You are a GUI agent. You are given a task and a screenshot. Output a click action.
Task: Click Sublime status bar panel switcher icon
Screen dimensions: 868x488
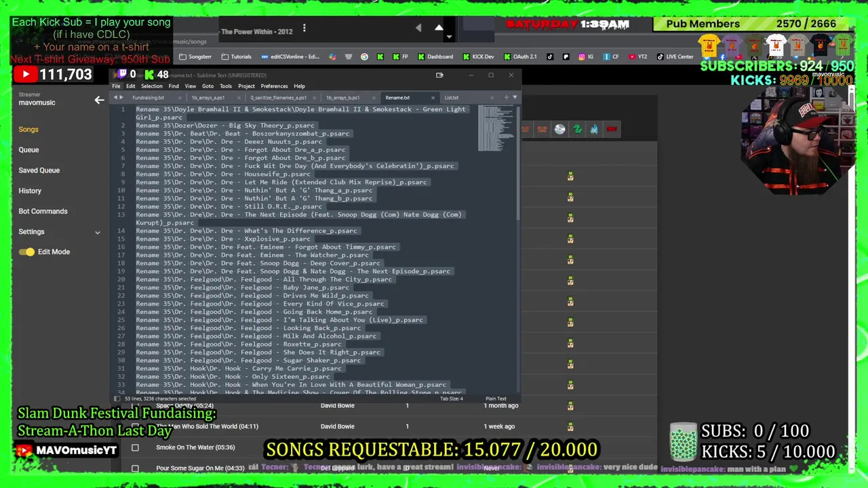click(117, 399)
